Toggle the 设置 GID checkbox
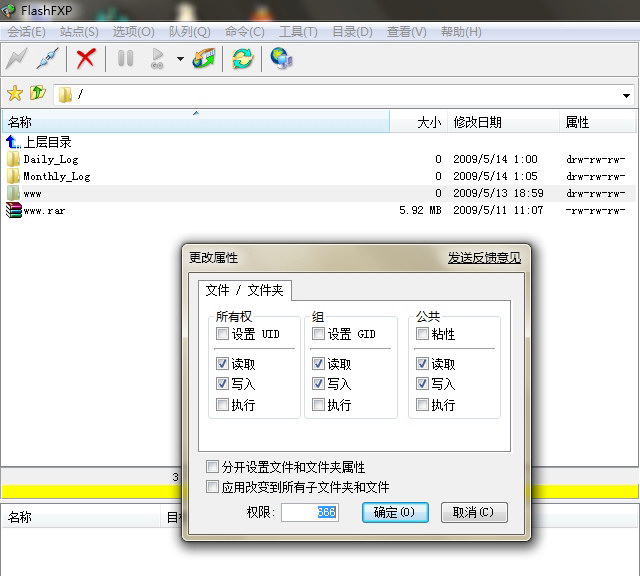The image size is (640, 576). (x=318, y=334)
